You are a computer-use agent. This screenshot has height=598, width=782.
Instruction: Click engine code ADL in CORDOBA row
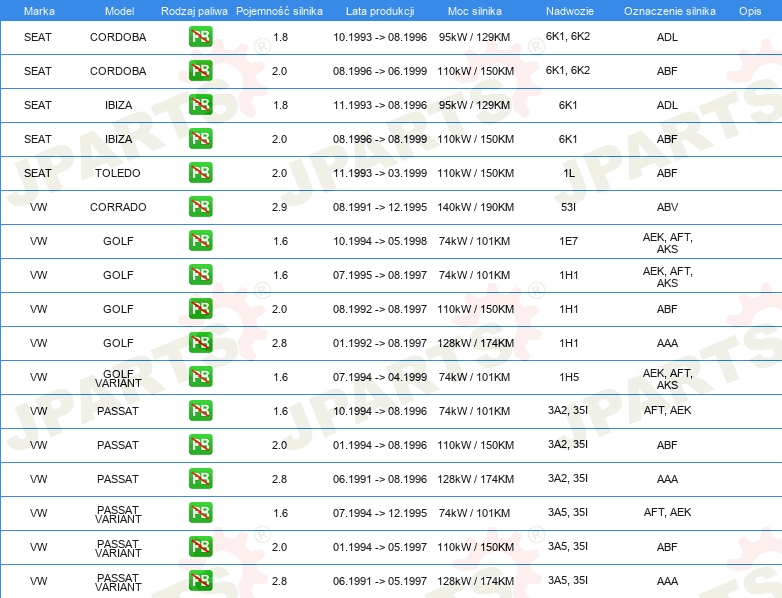tap(667, 37)
